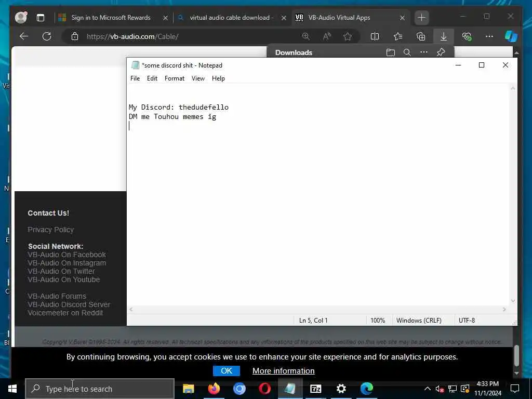Screen dimensions: 532x399
Task: Accept cookies with the OK button
Action: coord(227,371)
